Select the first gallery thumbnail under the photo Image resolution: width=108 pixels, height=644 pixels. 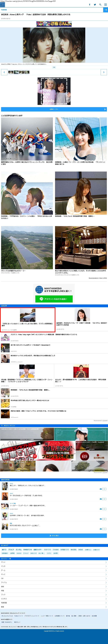[x=11, y=72]
